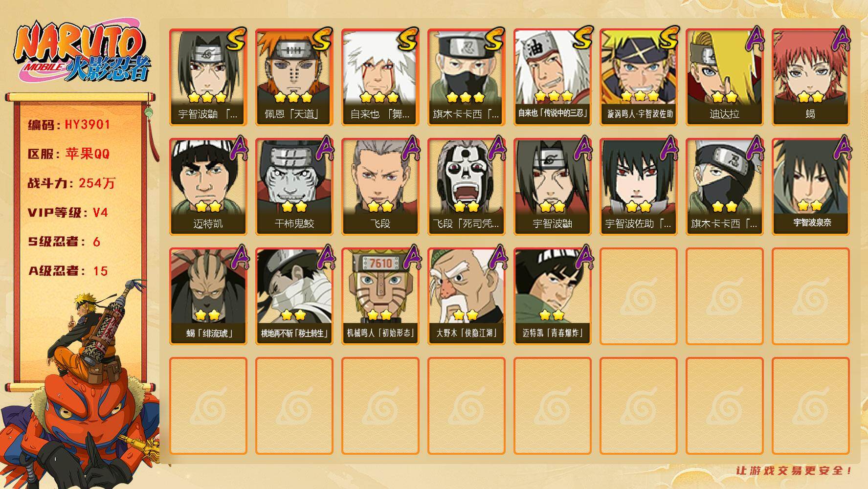
Task: Select the 佩恩「天道」 ninja card
Action: (x=294, y=77)
